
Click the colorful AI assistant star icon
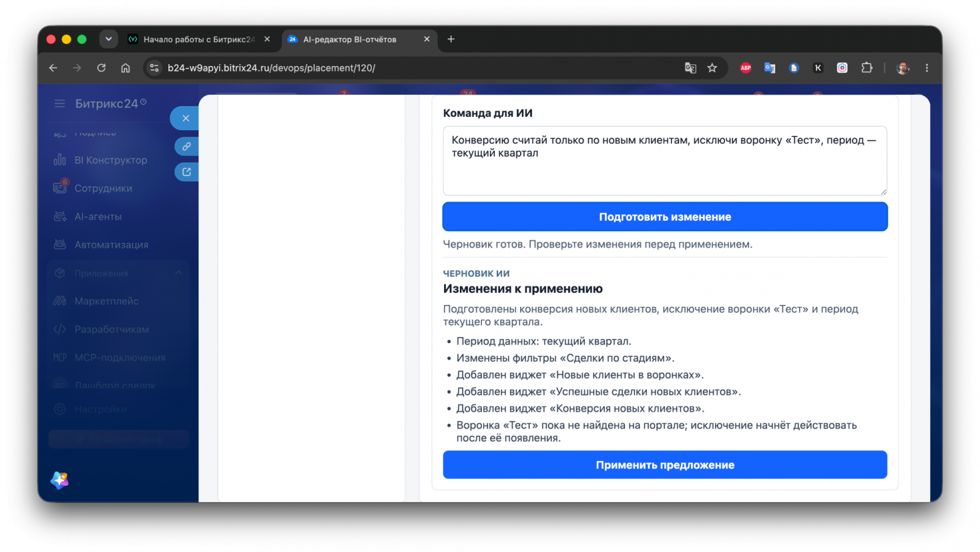(x=60, y=480)
